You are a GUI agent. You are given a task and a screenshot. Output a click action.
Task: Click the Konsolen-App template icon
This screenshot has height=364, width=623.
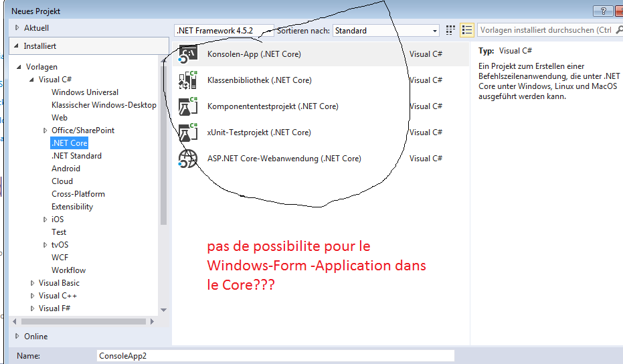188,55
